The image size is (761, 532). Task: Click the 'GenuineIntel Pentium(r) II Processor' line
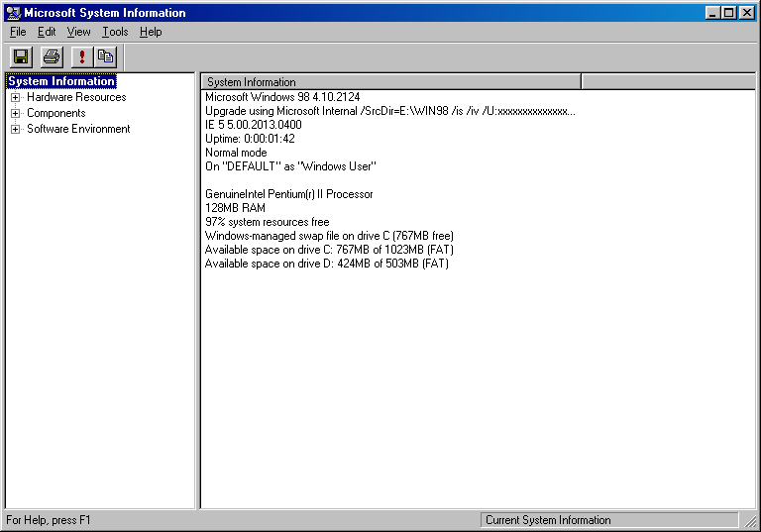(288, 194)
